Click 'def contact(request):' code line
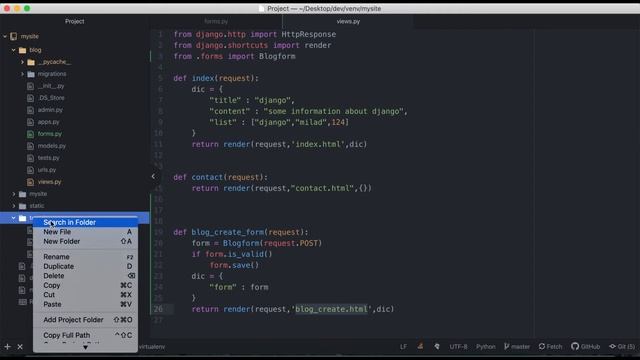This screenshot has height=360, width=640. pos(220,177)
